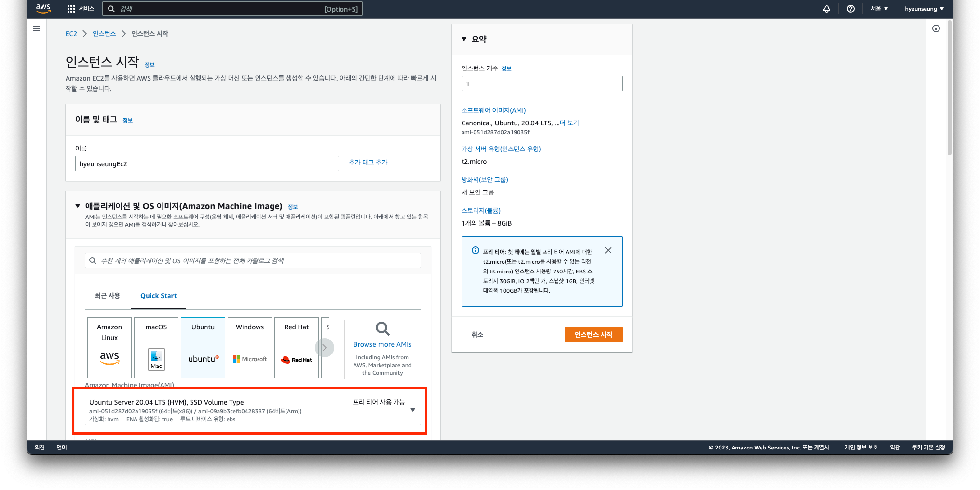This screenshot has height=490, width=980.
Task: Click the 취소 cancel button
Action: point(477,334)
